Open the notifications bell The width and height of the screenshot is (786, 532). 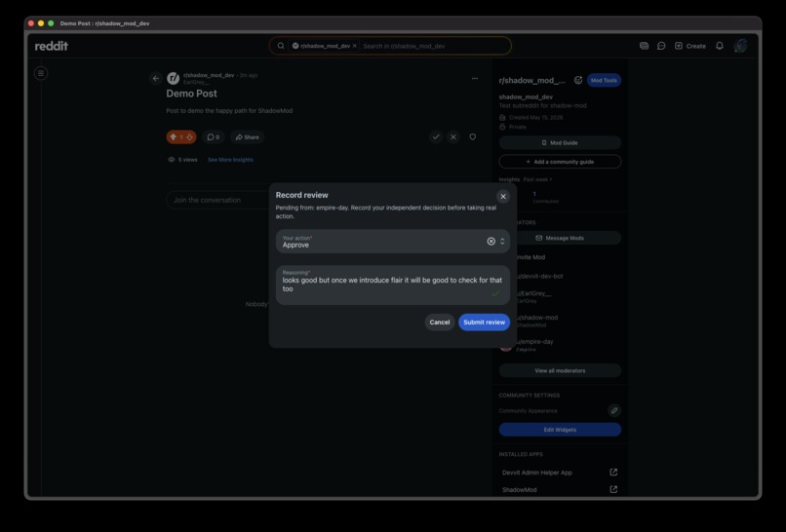(720, 46)
